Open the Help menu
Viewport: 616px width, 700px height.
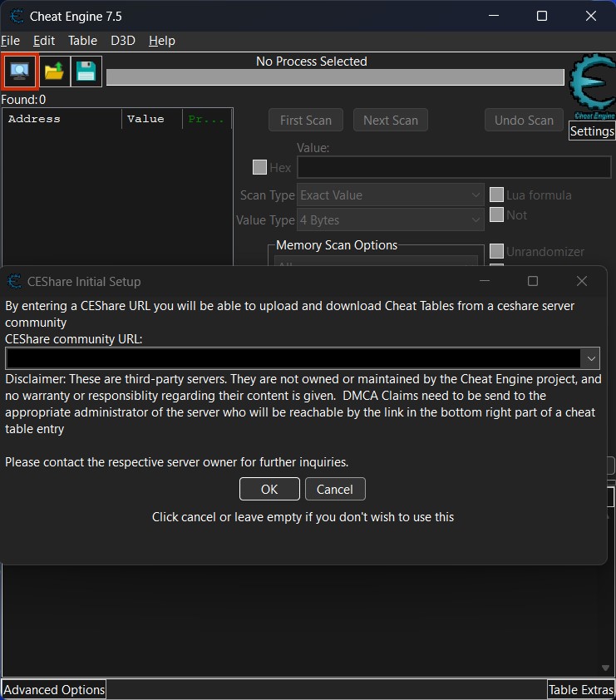click(x=162, y=41)
